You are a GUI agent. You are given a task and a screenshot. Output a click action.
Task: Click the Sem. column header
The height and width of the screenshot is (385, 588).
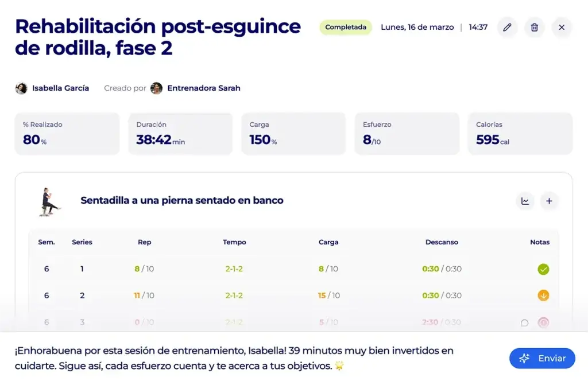coord(47,242)
